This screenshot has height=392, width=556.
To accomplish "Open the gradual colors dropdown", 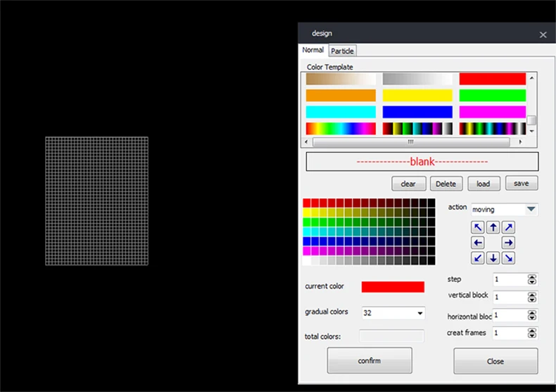I will (x=420, y=313).
